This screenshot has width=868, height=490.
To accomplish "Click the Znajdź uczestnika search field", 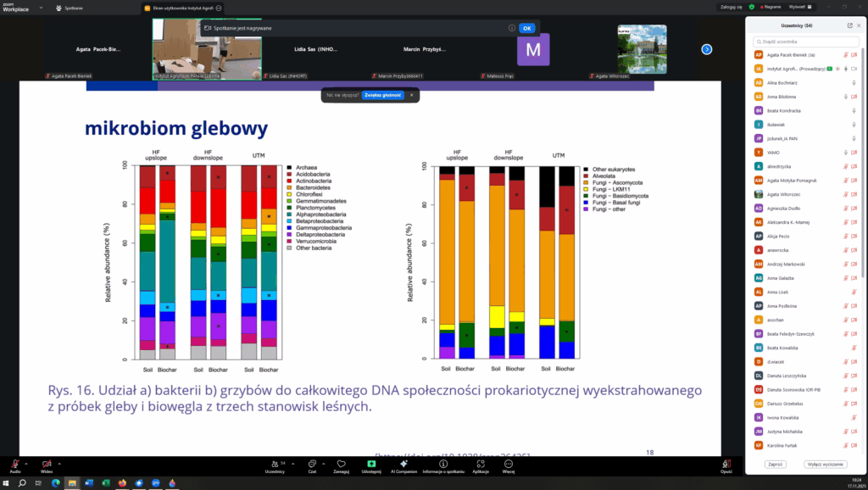I will (801, 41).
